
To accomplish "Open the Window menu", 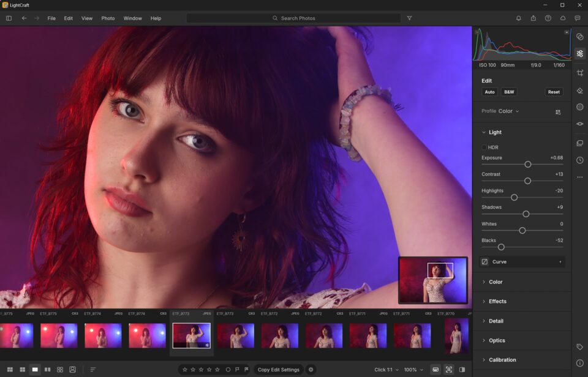I will 133,18.
